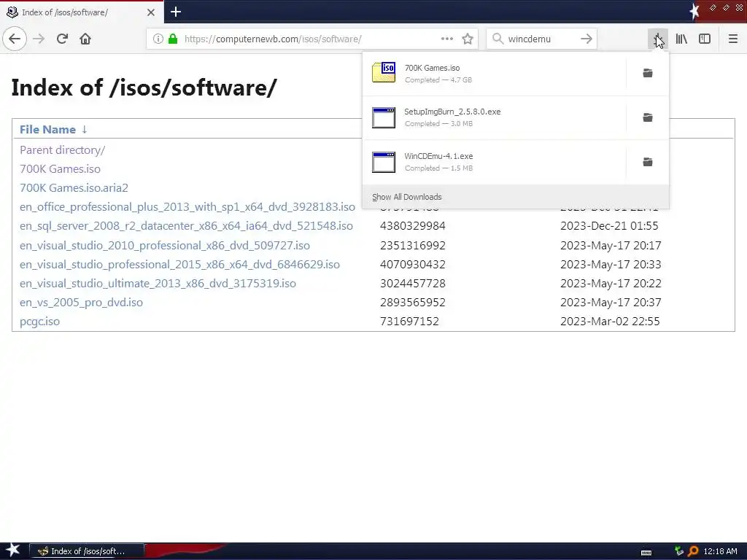
Task: Bookmark this page with the star
Action: (468, 39)
